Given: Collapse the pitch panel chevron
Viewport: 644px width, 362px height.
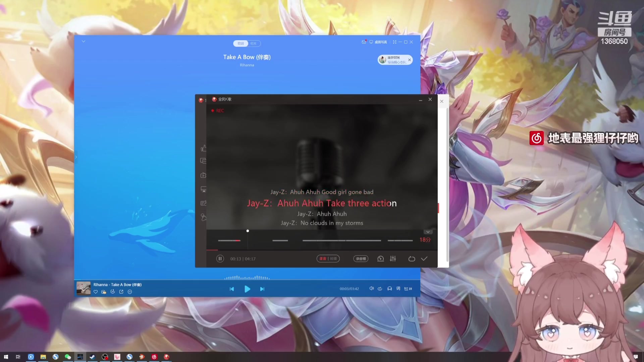Looking at the screenshot, I should click(428, 232).
